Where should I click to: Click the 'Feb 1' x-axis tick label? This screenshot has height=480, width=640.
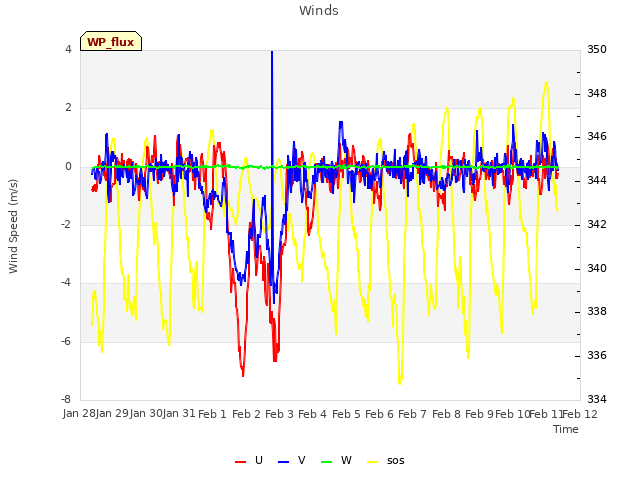[212, 414]
